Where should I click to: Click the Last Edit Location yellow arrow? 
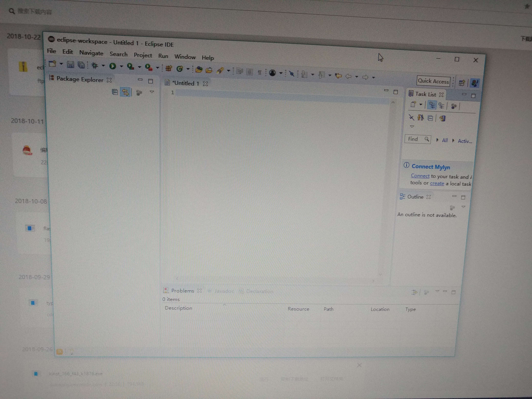[338, 76]
